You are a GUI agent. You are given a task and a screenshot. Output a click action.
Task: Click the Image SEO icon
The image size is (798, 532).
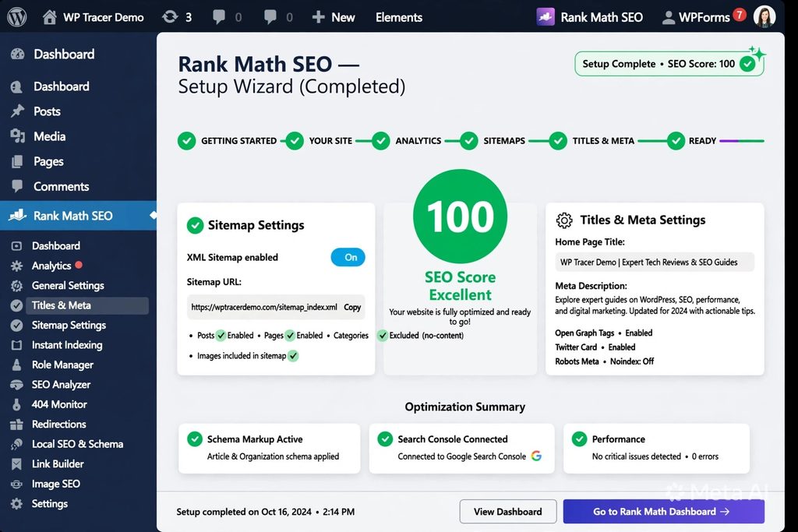pyautogui.click(x=17, y=484)
